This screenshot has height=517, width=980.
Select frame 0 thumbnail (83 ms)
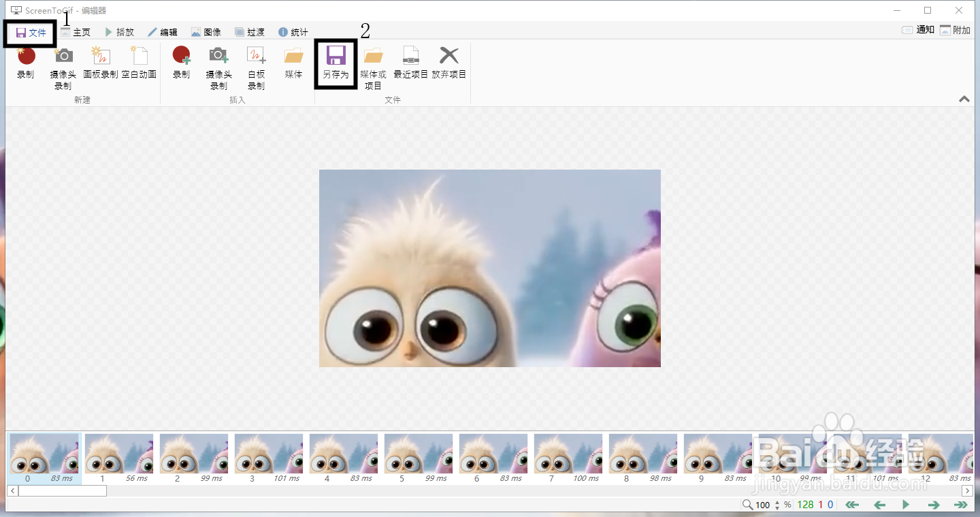[44, 458]
